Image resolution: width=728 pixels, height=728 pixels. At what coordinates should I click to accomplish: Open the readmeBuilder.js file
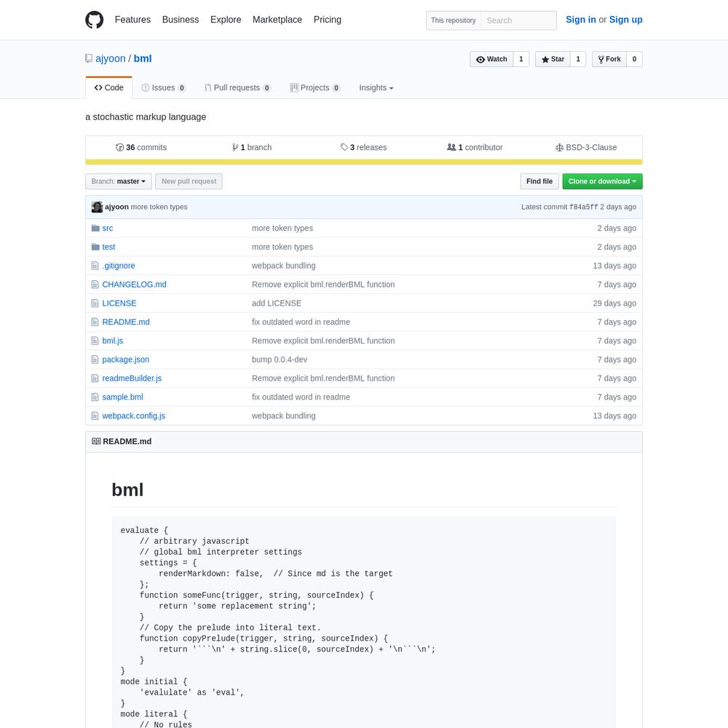pos(132,379)
